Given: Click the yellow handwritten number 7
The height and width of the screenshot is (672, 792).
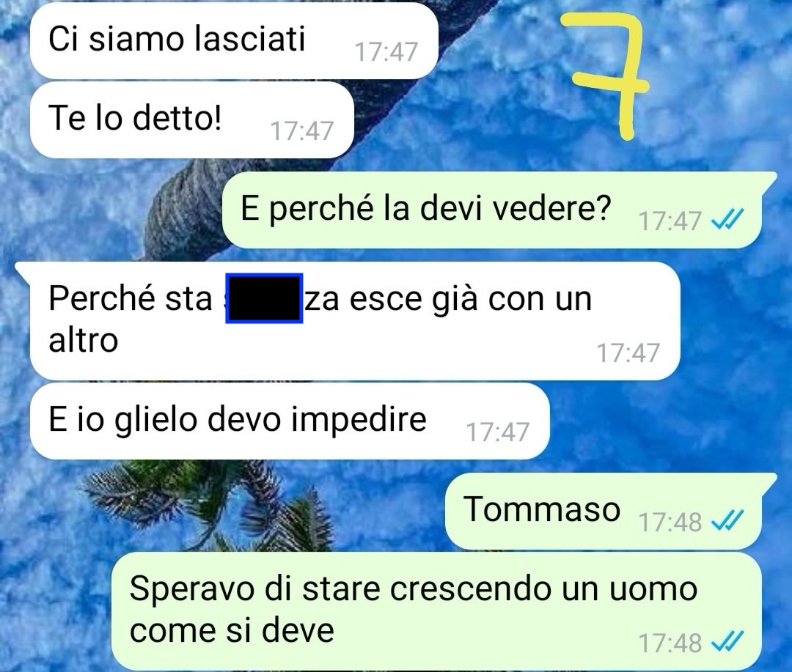Looking at the screenshot, I should pos(606,75).
